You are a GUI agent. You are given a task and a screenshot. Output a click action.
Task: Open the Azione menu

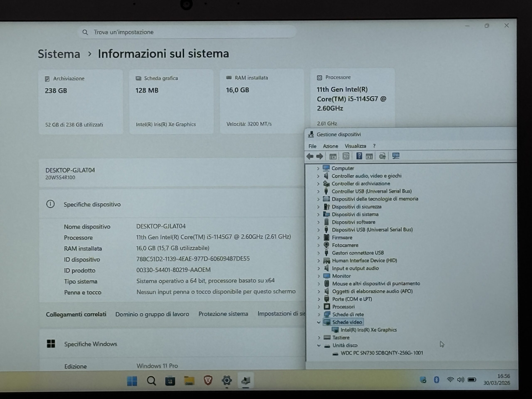[330, 146]
